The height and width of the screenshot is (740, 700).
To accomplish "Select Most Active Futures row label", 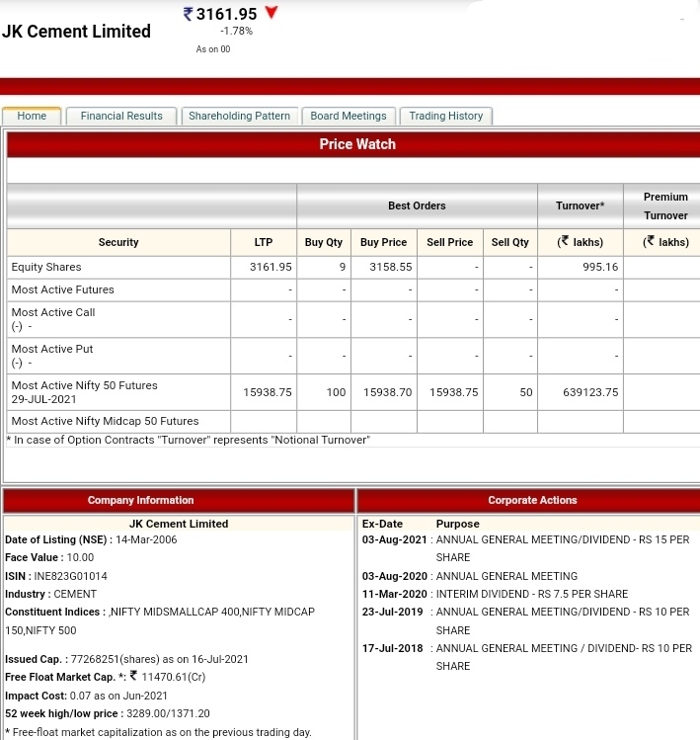I will coord(63,289).
